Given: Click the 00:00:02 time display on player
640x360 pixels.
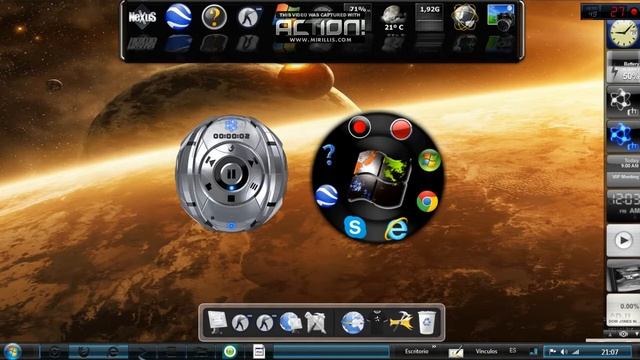Looking at the screenshot, I should 231,136.
